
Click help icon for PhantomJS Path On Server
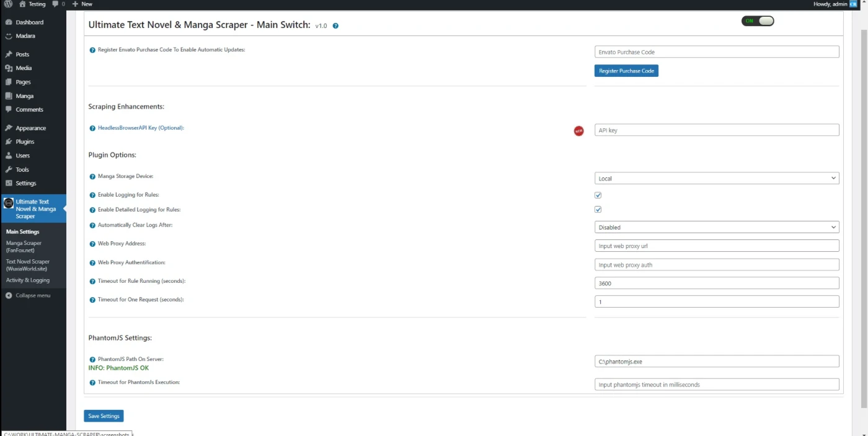(x=92, y=360)
